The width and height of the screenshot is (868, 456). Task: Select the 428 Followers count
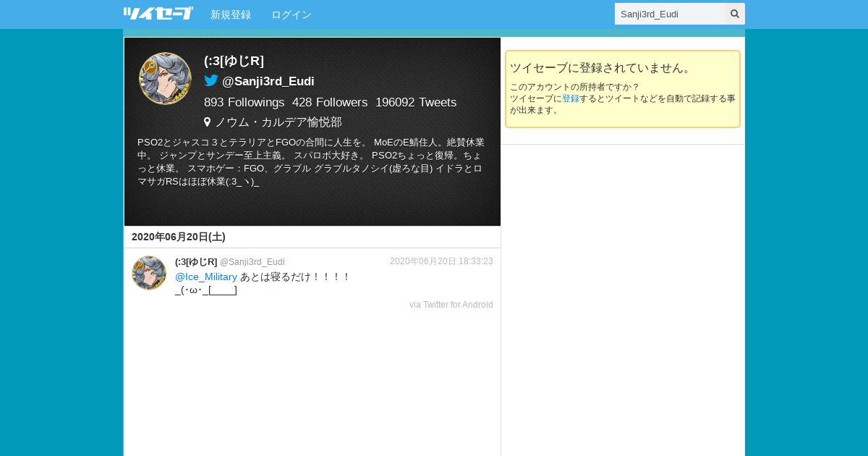click(330, 102)
